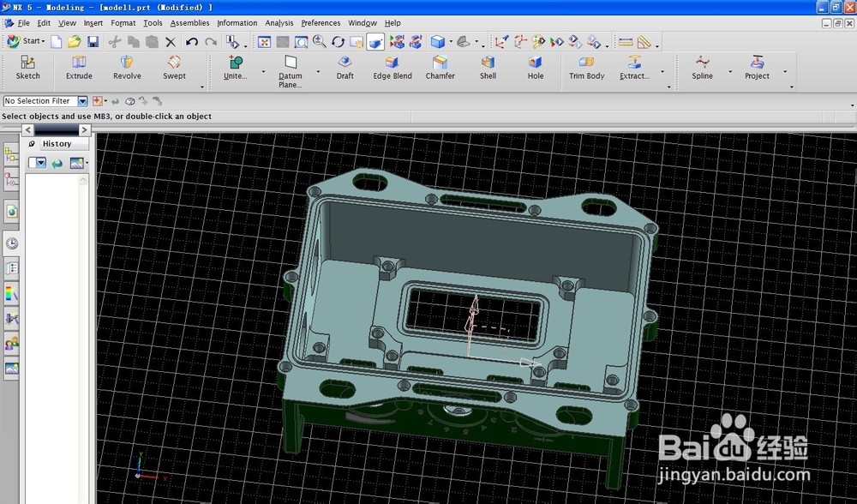Click the History panel scrollbar up arrow
Image resolution: width=857 pixels, height=504 pixels.
[83, 180]
